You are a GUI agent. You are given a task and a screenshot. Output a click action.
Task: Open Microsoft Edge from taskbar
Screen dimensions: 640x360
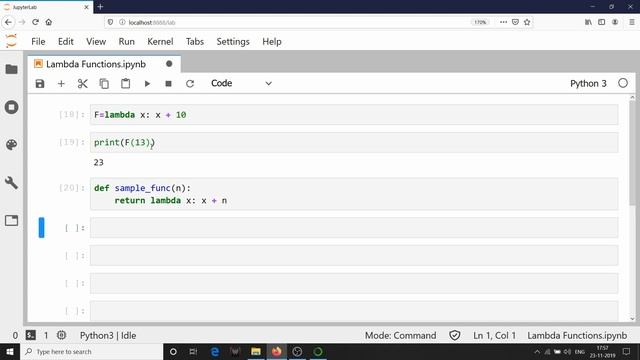[214, 351]
